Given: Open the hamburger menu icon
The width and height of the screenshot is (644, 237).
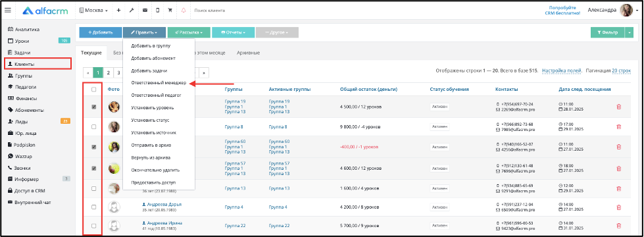Looking at the screenshot, I should (7, 11).
